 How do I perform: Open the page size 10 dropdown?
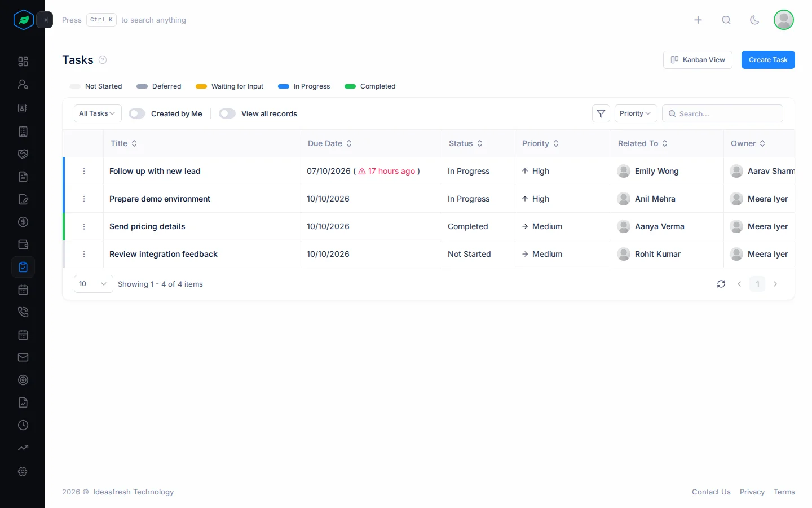point(94,284)
